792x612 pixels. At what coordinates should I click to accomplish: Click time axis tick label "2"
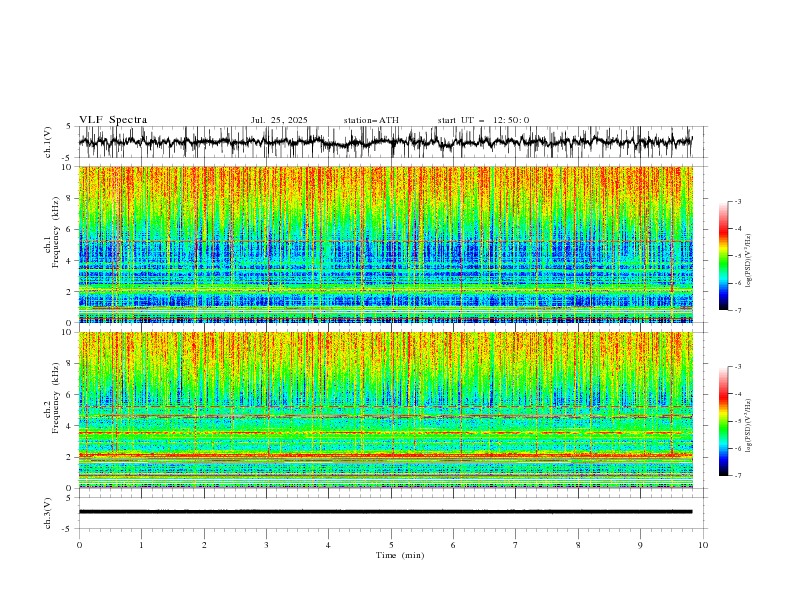pos(204,545)
